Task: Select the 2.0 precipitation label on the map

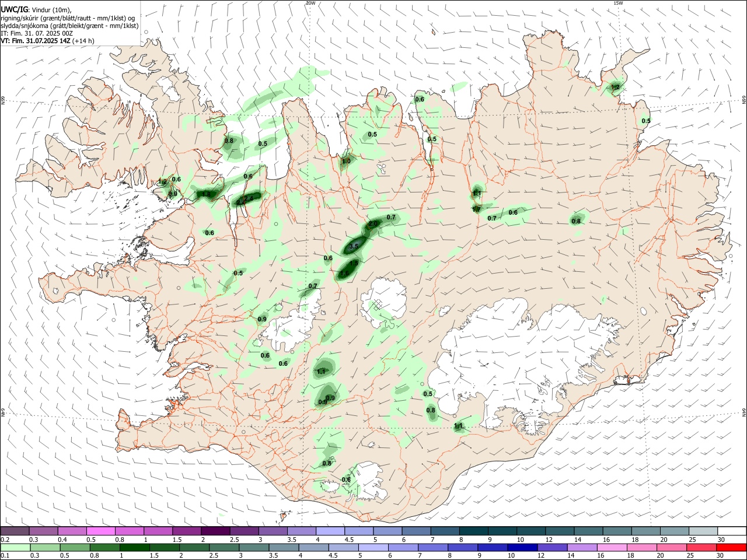Action: pyautogui.click(x=373, y=223)
